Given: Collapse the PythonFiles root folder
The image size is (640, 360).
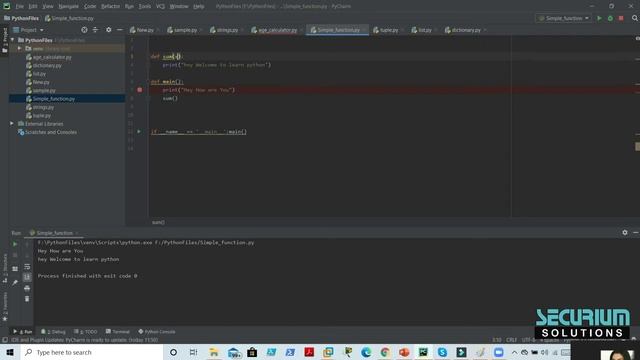Looking at the screenshot, I should pyautogui.click(x=13, y=40).
